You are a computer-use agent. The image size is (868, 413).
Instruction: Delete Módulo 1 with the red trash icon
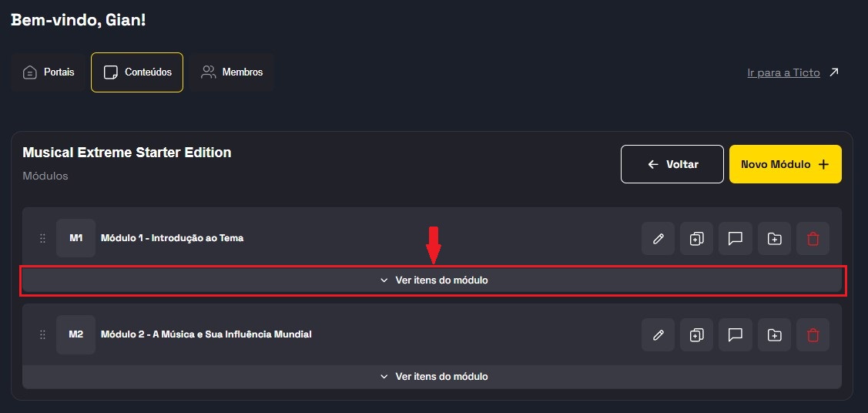point(813,239)
